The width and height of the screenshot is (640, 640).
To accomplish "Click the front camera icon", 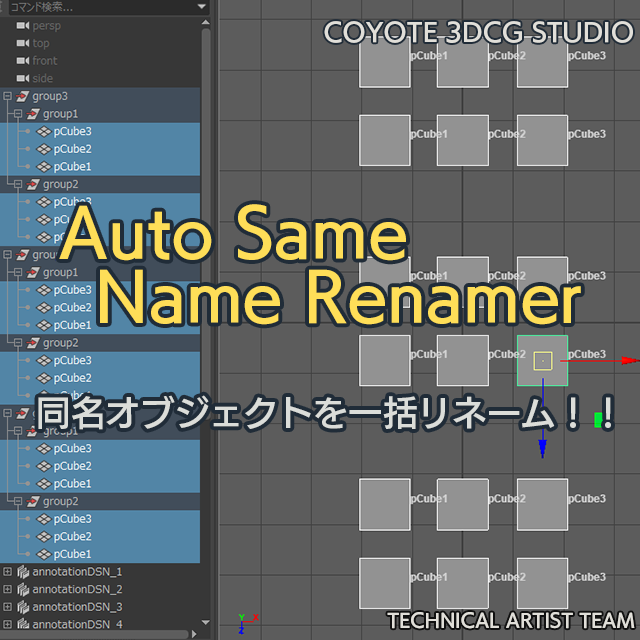I will coord(22,61).
